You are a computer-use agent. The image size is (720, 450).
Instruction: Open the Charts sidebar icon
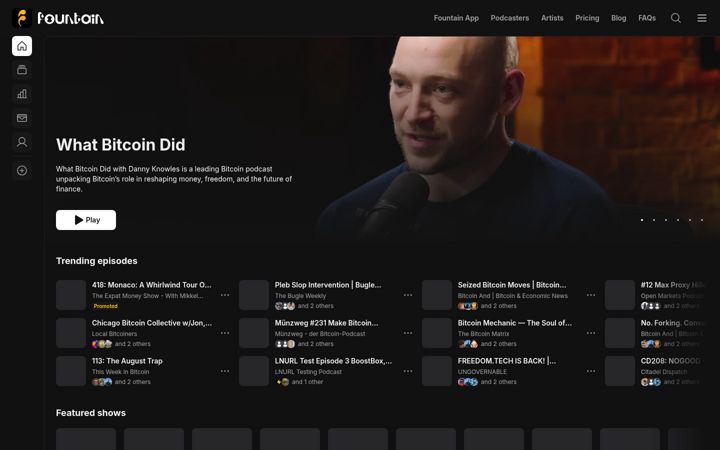[22, 94]
